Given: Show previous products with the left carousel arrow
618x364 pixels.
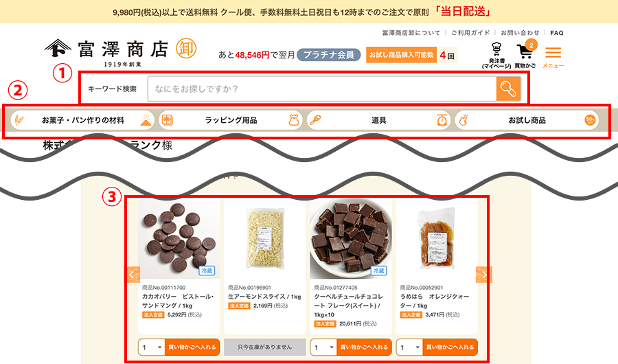Looking at the screenshot, I should pos(132,275).
